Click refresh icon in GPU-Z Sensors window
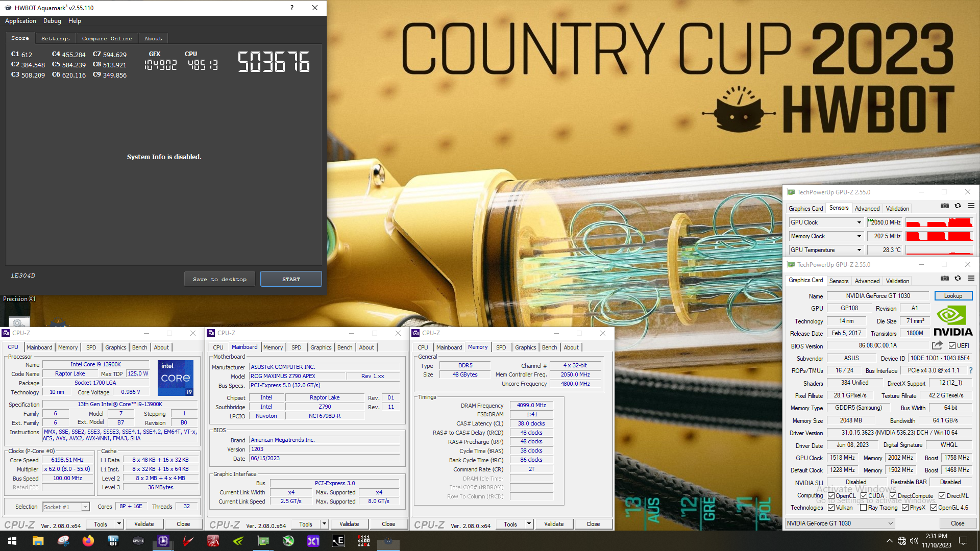Screen dimensions: 980x551 pyautogui.click(x=958, y=206)
